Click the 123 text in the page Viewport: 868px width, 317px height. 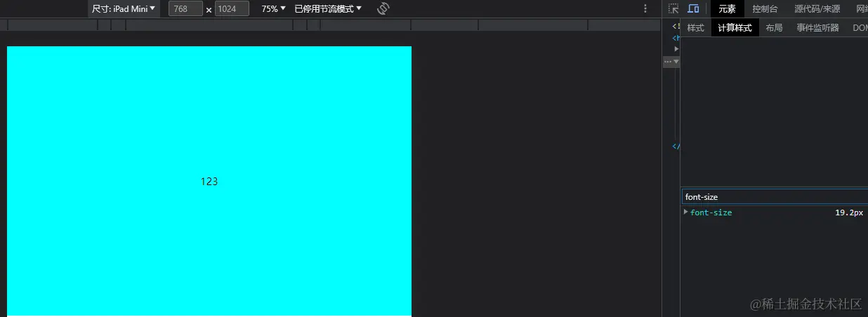tap(209, 181)
